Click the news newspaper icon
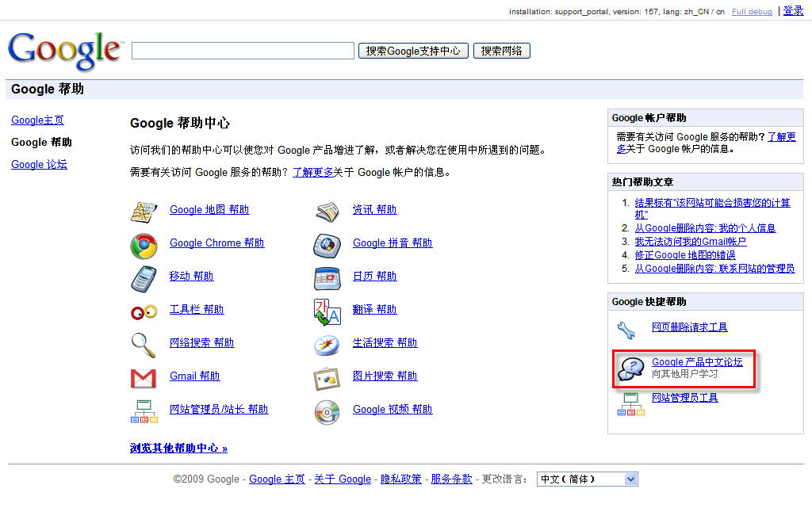The width and height of the screenshot is (812, 508). (327, 212)
